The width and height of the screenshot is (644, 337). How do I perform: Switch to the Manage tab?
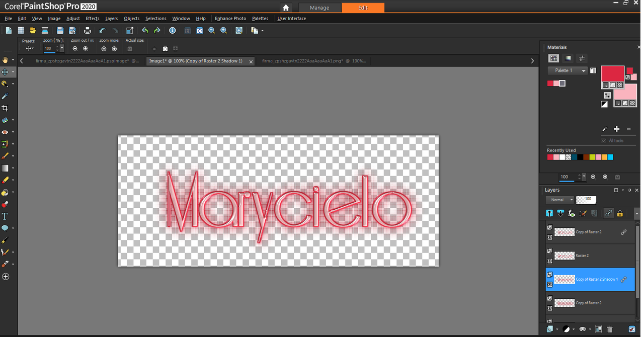click(319, 8)
